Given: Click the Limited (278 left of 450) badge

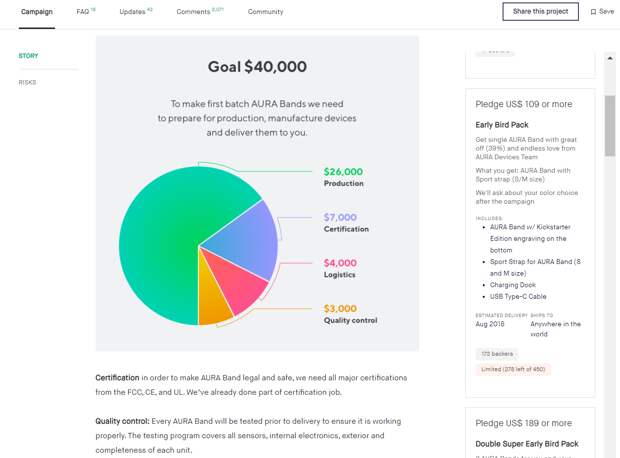Looking at the screenshot, I should tap(513, 369).
